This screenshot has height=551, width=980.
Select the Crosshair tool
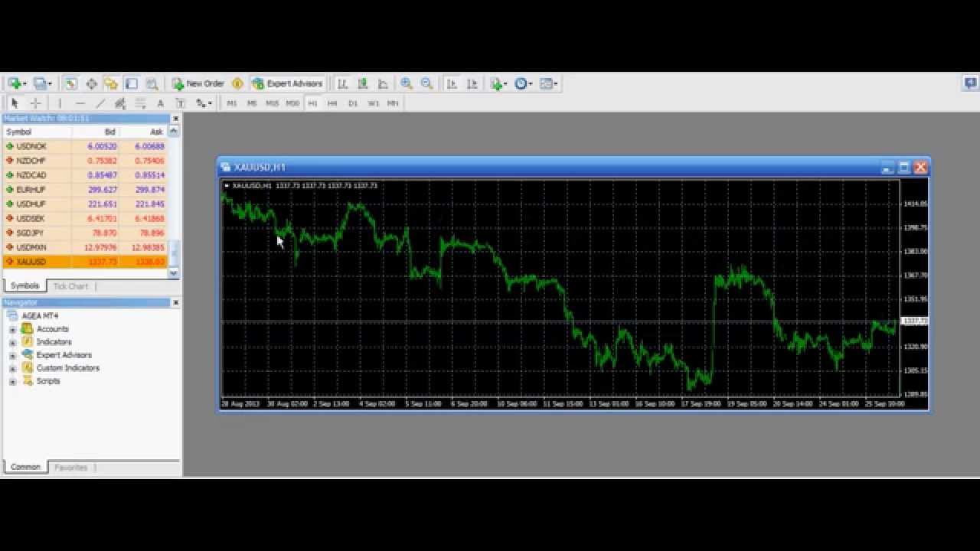tap(35, 103)
